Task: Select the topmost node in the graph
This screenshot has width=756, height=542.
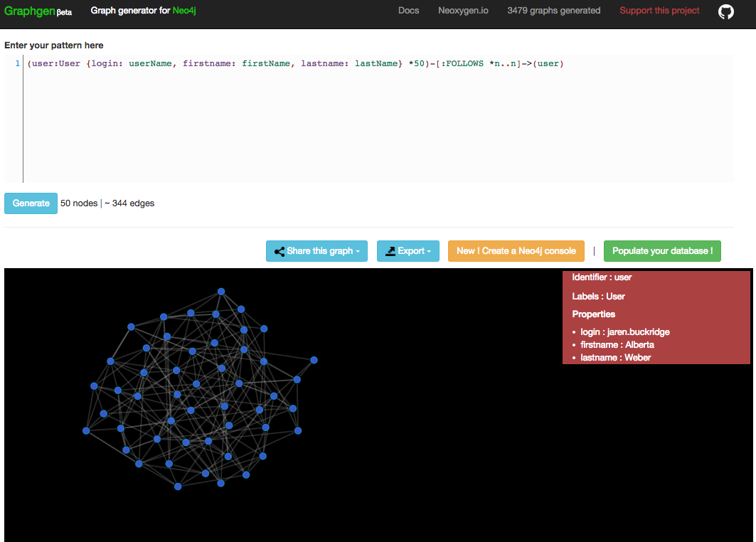Action: (221, 292)
